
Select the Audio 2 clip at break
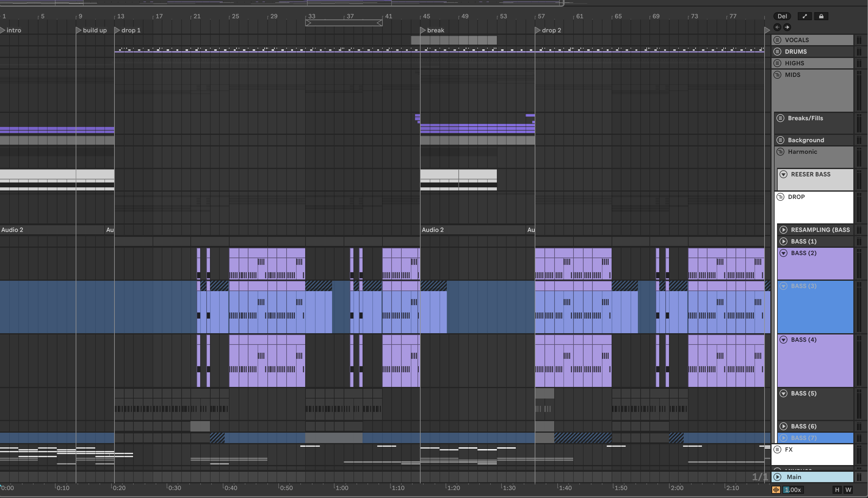click(x=473, y=230)
